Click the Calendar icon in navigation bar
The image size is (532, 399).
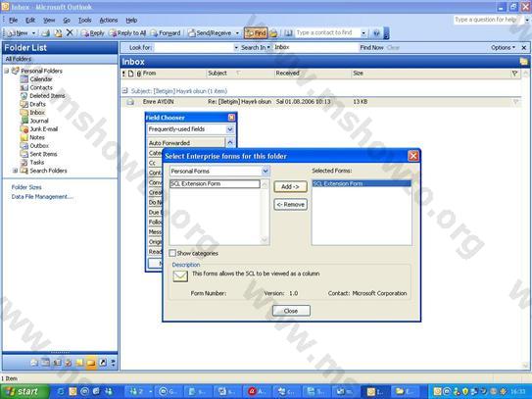coord(45,363)
